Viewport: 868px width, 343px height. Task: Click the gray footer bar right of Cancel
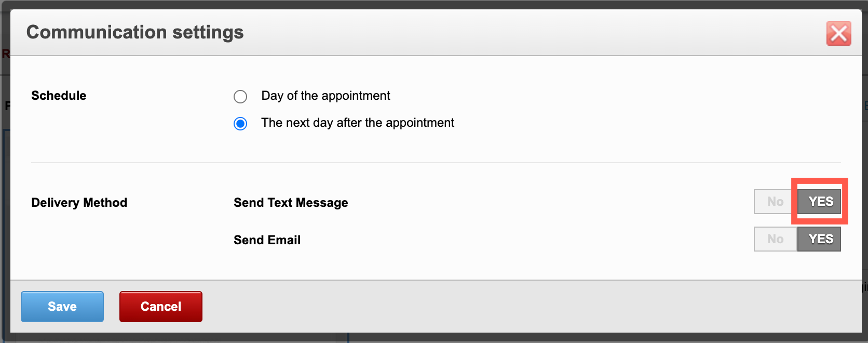[x=519, y=307]
